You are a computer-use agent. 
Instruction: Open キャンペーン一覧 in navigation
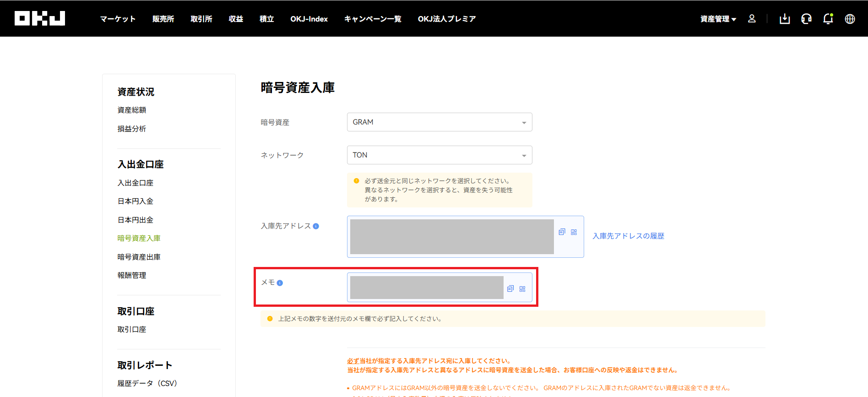click(373, 19)
